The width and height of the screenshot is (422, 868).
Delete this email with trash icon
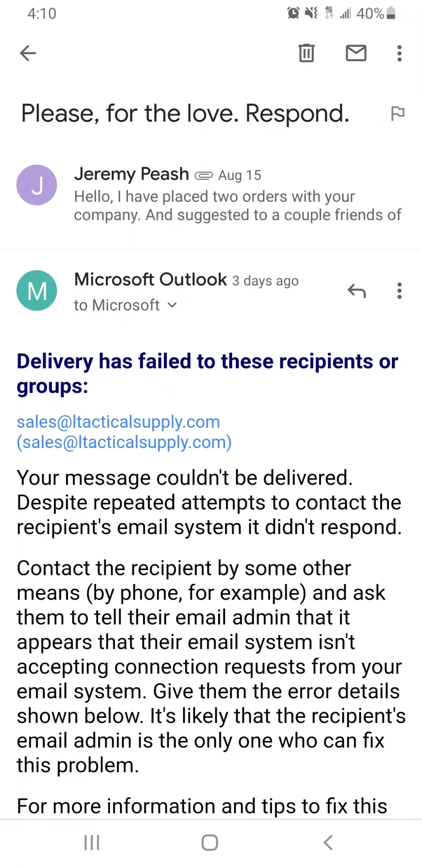306,53
